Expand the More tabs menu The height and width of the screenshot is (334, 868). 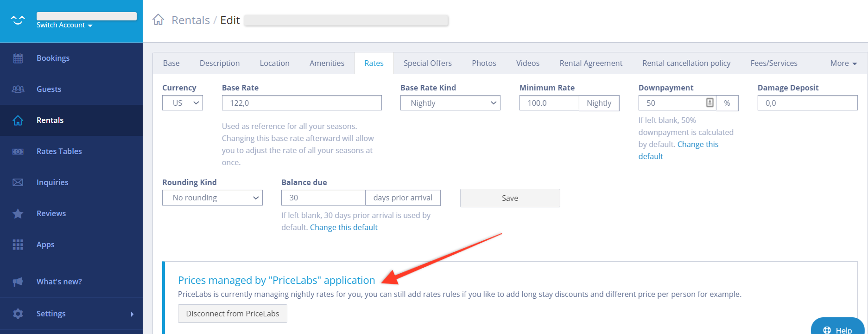843,63
